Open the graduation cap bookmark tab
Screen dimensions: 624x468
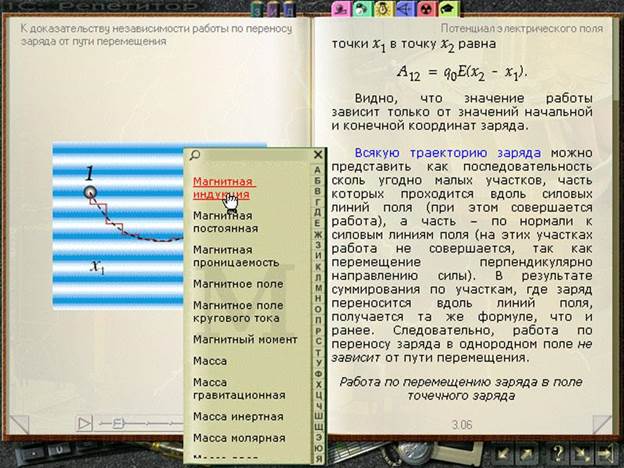448,9
